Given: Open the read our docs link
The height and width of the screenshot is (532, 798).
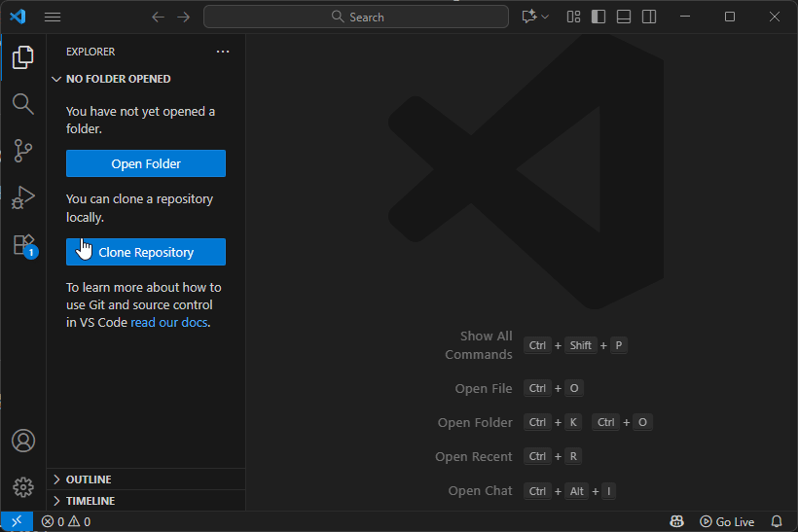Looking at the screenshot, I should pos(169,323).
